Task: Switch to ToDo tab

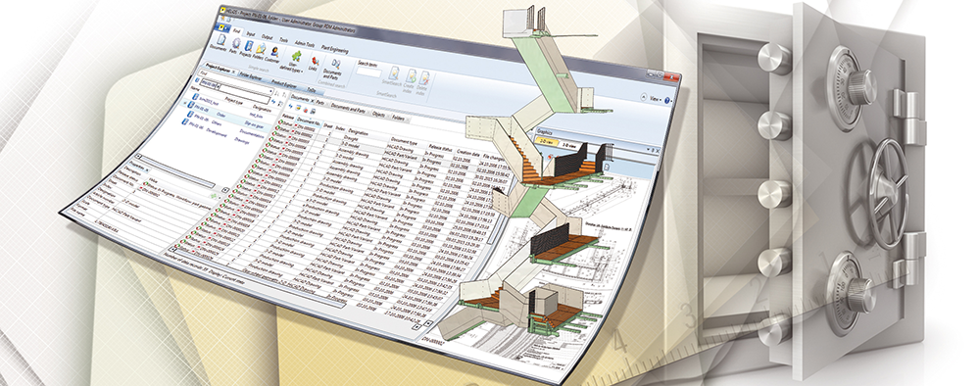Action: click(x=312, y=90)
